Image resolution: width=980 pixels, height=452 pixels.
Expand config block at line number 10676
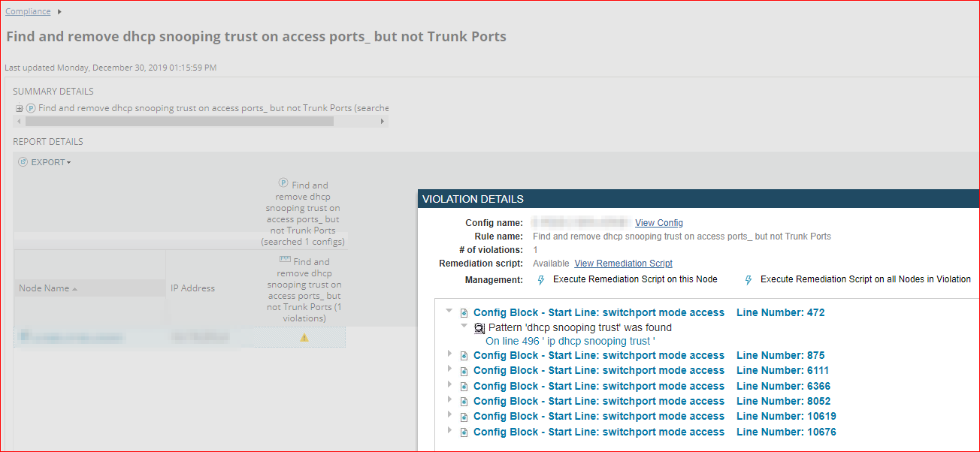tap(450, 430)
